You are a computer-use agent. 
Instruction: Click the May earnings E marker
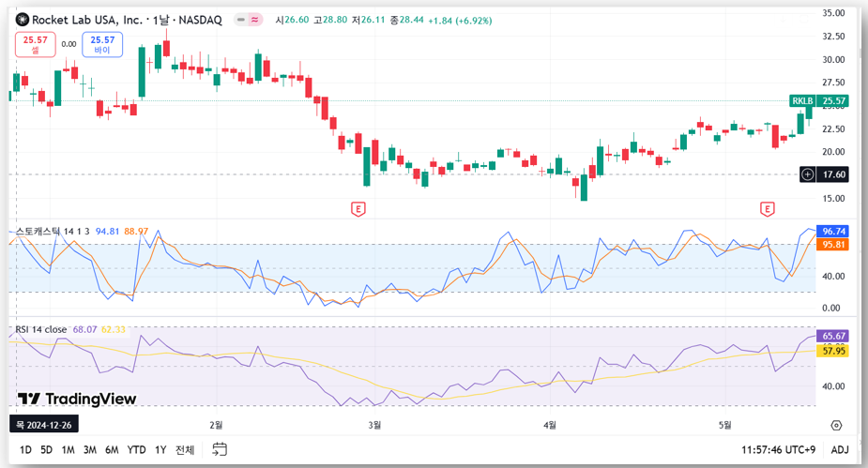767,209
